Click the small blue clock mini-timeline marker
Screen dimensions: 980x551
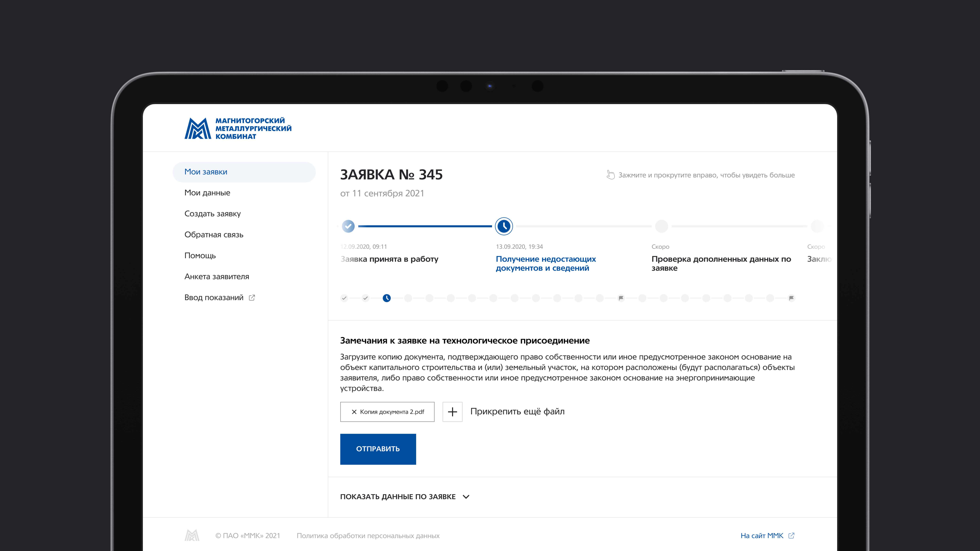[x=387, y=298]
